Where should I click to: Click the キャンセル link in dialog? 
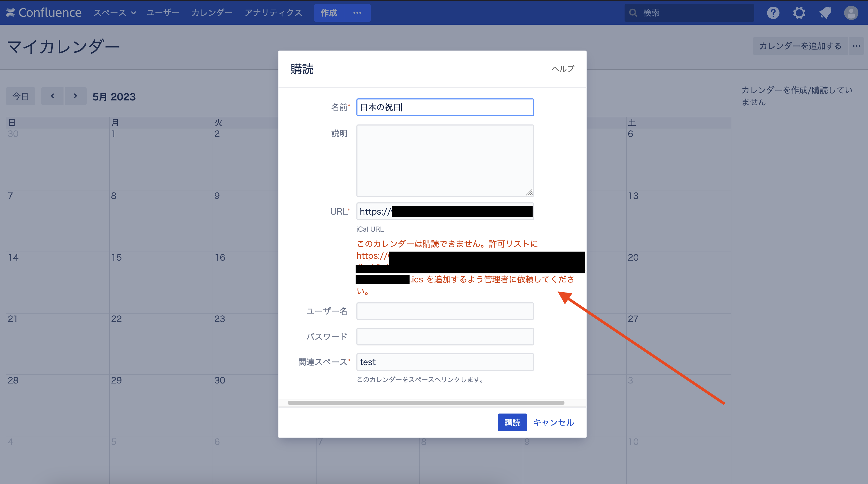pos(554,422)
